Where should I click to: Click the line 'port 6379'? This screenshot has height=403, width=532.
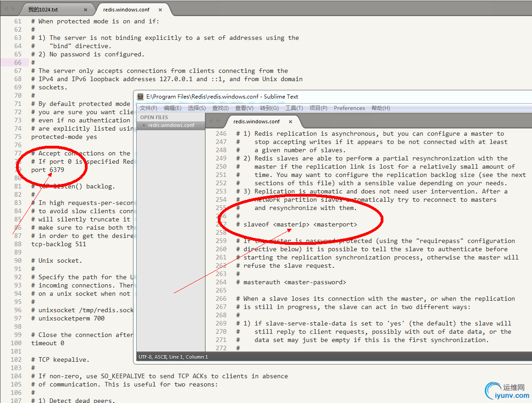point(48,170)
